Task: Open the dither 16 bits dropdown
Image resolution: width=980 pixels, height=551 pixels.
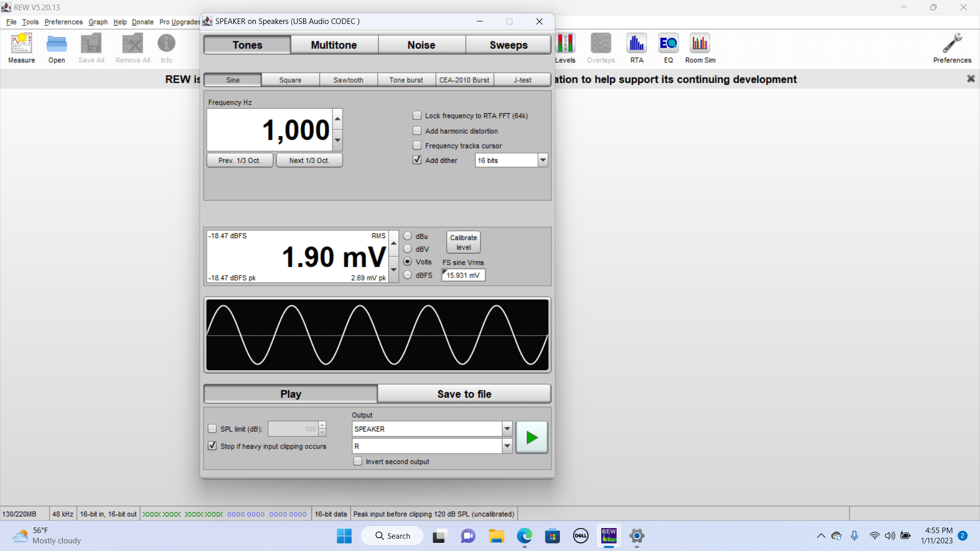Action: (x=543, y=160)
